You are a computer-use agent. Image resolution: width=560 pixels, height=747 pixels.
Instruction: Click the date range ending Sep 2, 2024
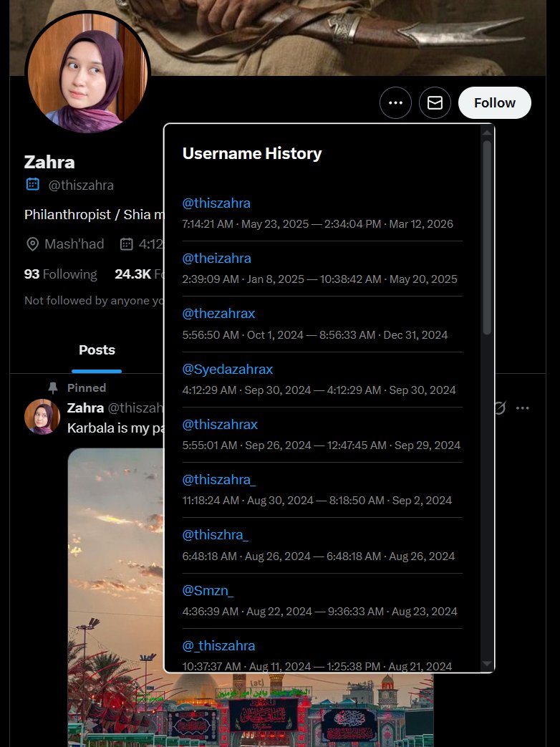pyautogui.click(x=317, y=501)
